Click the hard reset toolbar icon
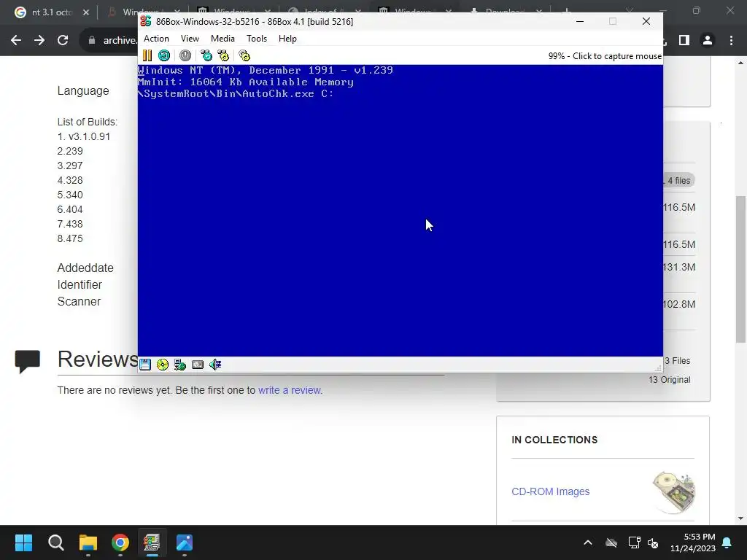 click(164, 55)
